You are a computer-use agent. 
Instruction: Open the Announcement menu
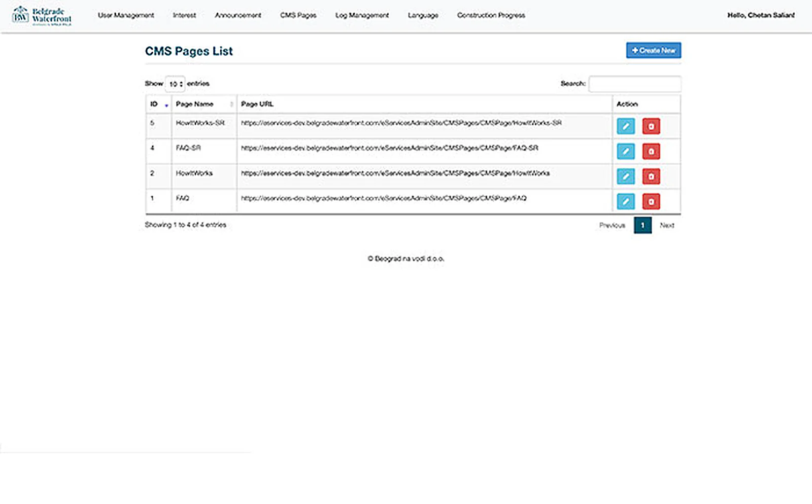238,15
